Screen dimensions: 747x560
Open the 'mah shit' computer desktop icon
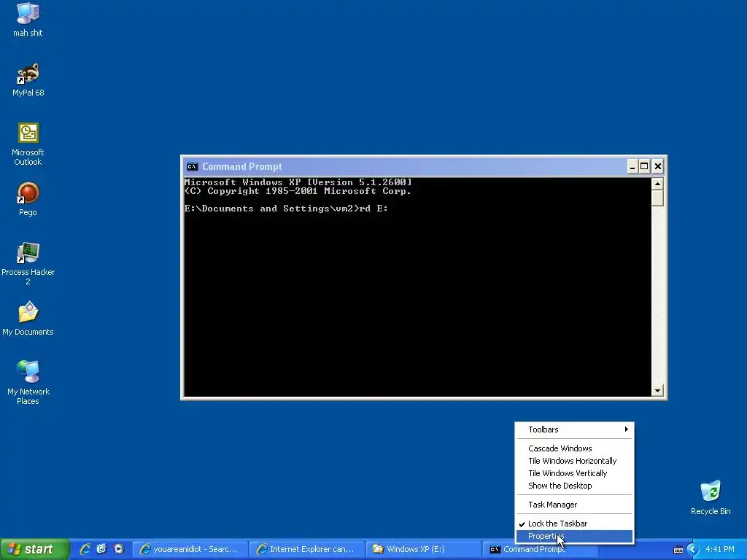pyautogui.click(x=28, y=19)
